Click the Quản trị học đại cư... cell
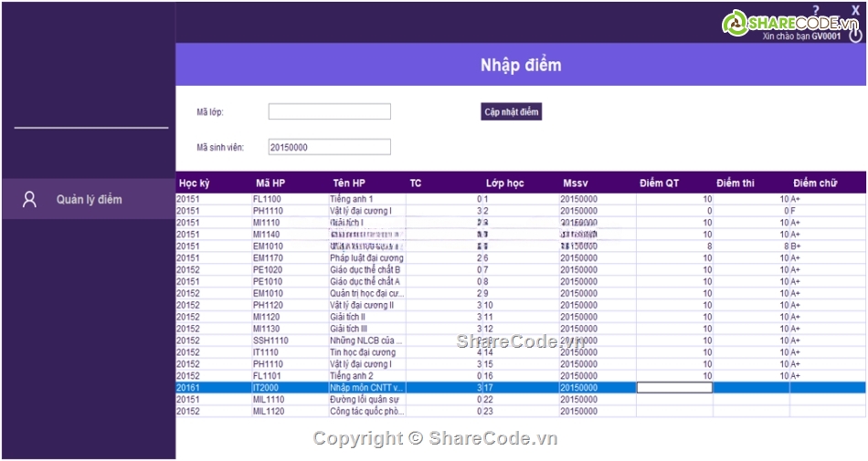Image resolution: width=868 pixels, height=461 pixels. click(367, 293)
